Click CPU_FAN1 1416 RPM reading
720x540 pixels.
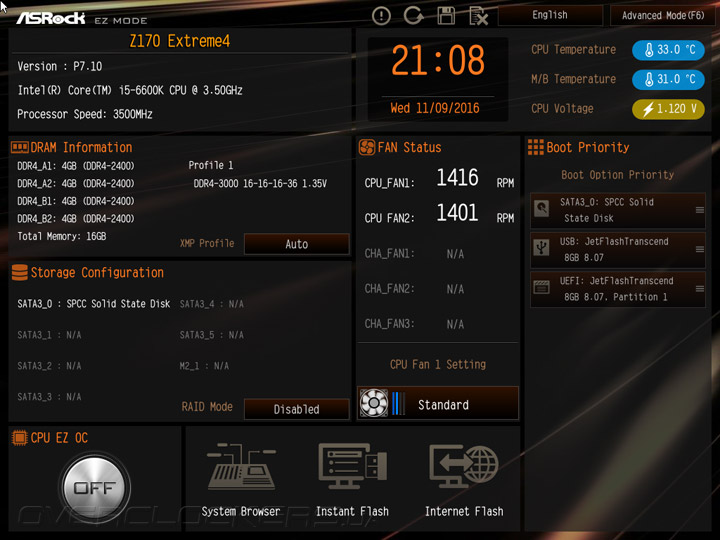(439, 178)
